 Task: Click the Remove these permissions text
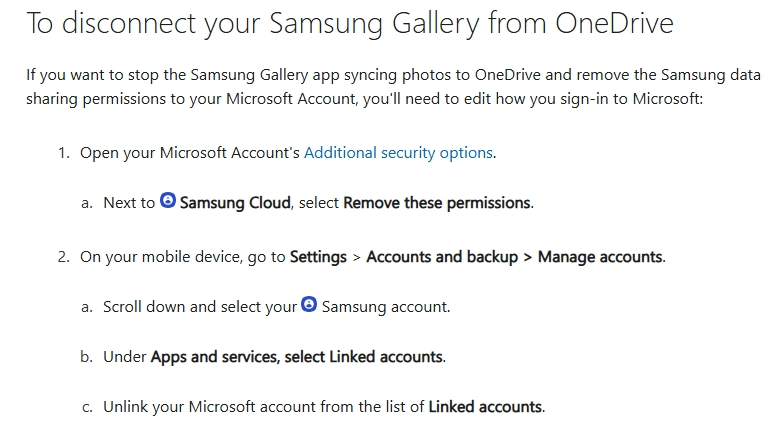click(437, 203)
